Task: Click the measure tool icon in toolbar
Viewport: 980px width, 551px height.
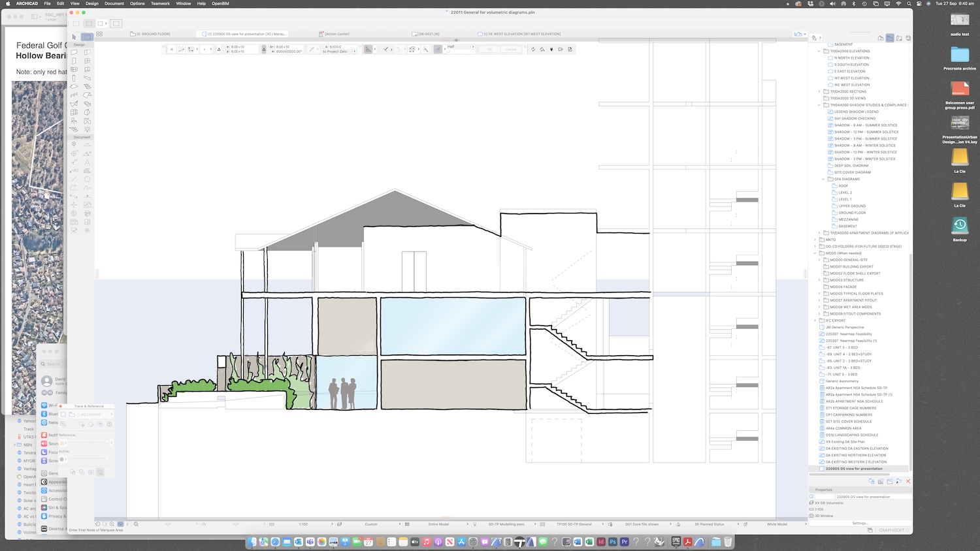Action: [x=425, y=49]
